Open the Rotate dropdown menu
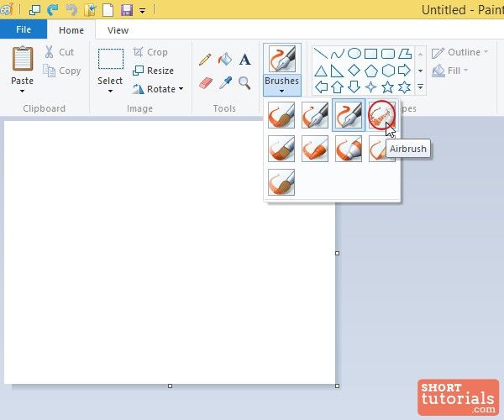Viewport: 504px width, 420px height. click(181, 88)
